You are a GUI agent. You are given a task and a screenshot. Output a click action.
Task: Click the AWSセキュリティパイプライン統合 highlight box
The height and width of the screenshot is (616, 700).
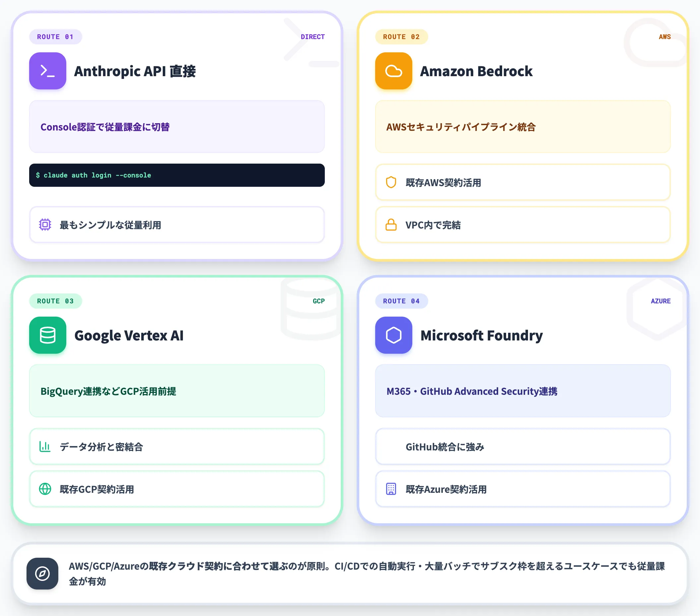coord(523,127)
